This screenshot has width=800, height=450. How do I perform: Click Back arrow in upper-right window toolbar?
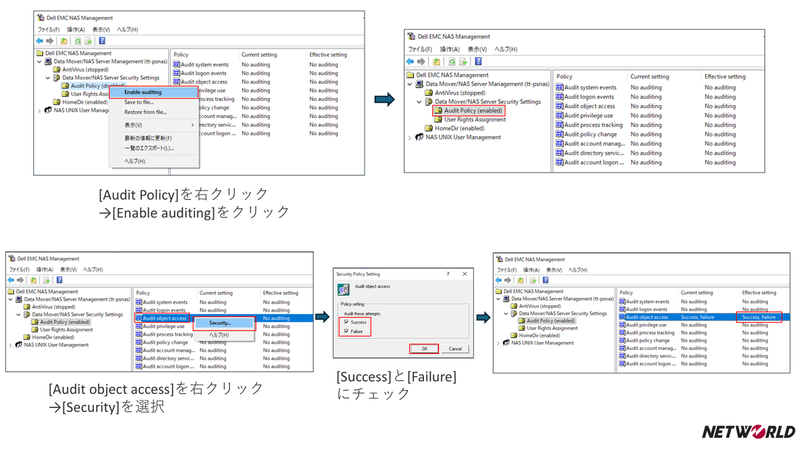pyautogui.click(x=410, y=62)
